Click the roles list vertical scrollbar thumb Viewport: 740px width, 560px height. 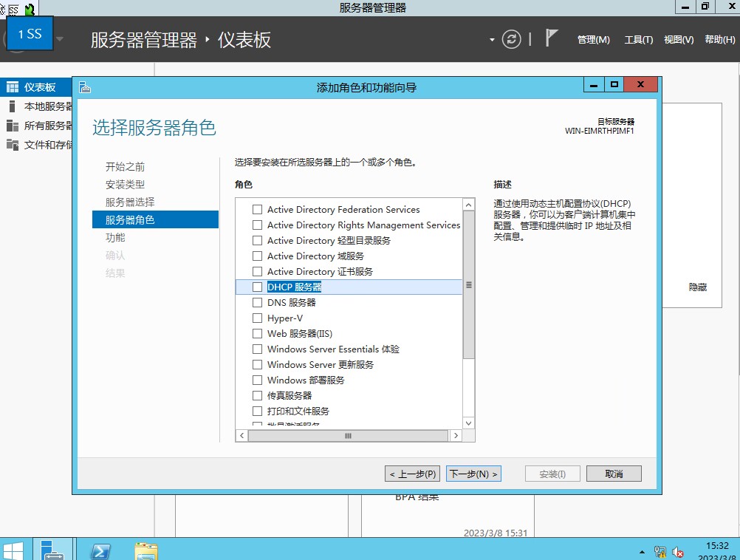point(469,284)
